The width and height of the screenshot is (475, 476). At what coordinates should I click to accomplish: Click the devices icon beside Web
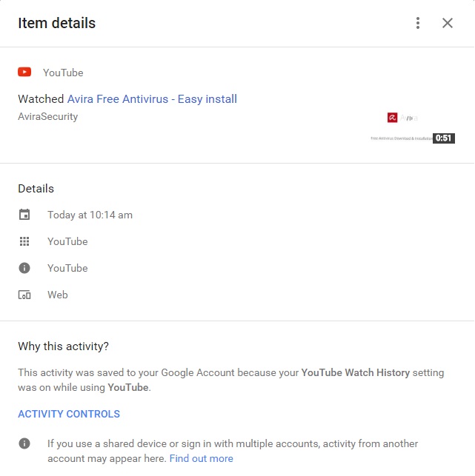pos(24,295)
